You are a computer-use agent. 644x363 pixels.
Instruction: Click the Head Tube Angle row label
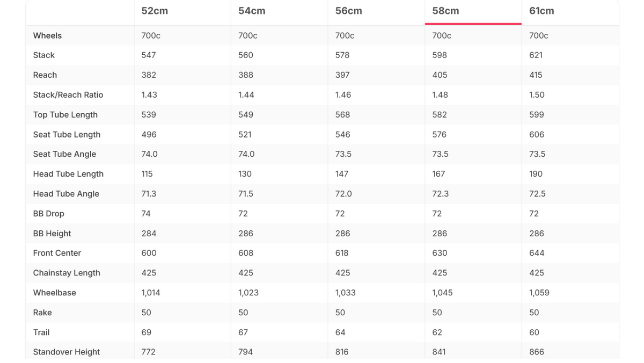coord(66,194)
